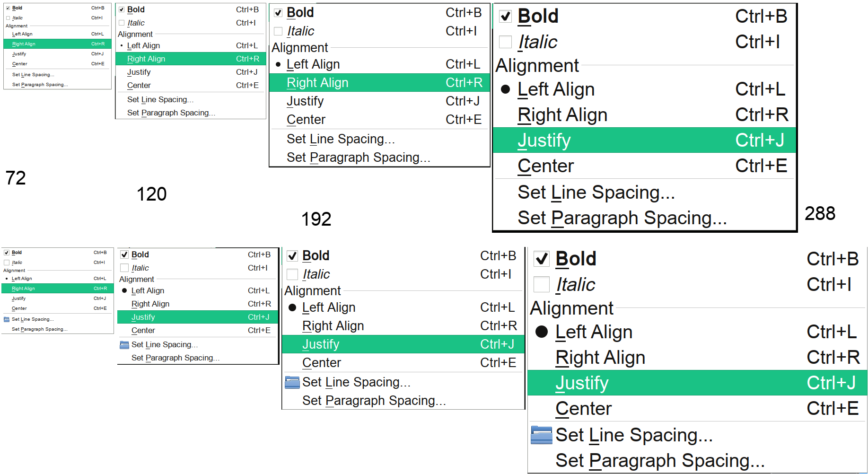868x474 pixels.
Task: Select Center in the 192 menu
Action: click(306, 120)
